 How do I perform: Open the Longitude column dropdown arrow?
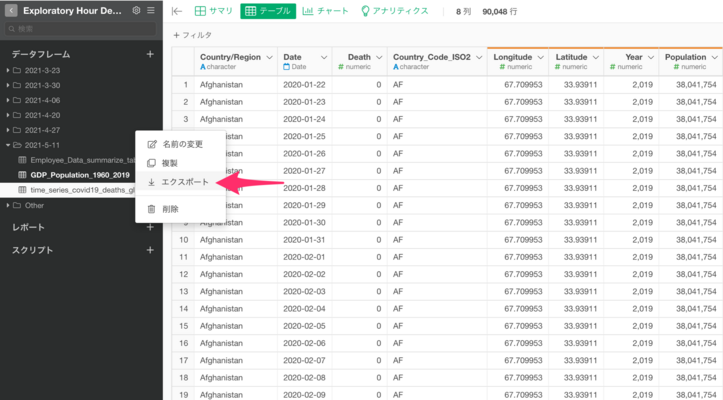(x=540, y=58)
